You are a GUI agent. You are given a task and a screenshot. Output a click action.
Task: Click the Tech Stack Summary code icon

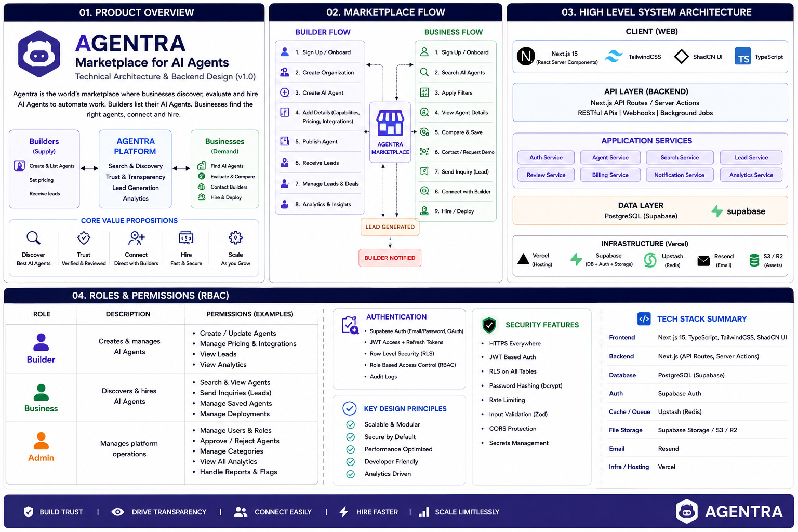[644, 319]
